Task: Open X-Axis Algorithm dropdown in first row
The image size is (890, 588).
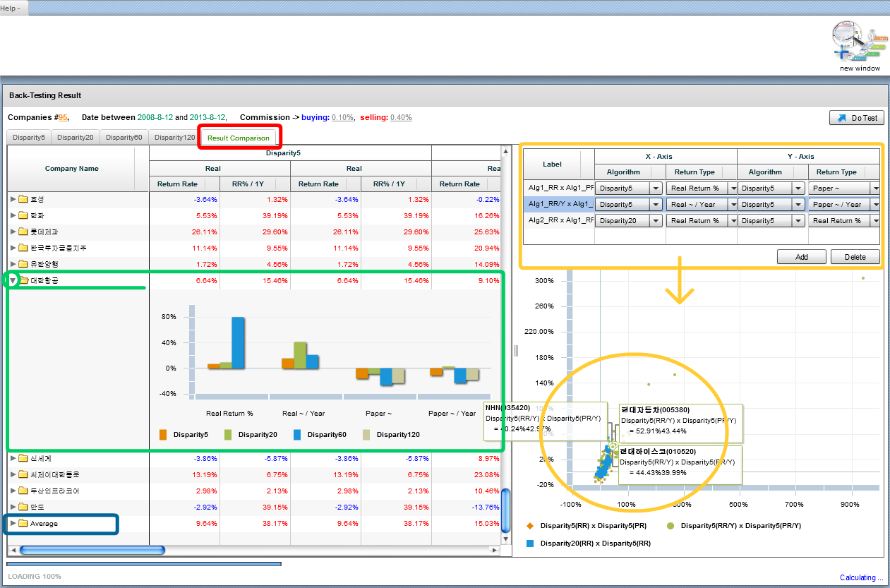Action: pos(656,188)
